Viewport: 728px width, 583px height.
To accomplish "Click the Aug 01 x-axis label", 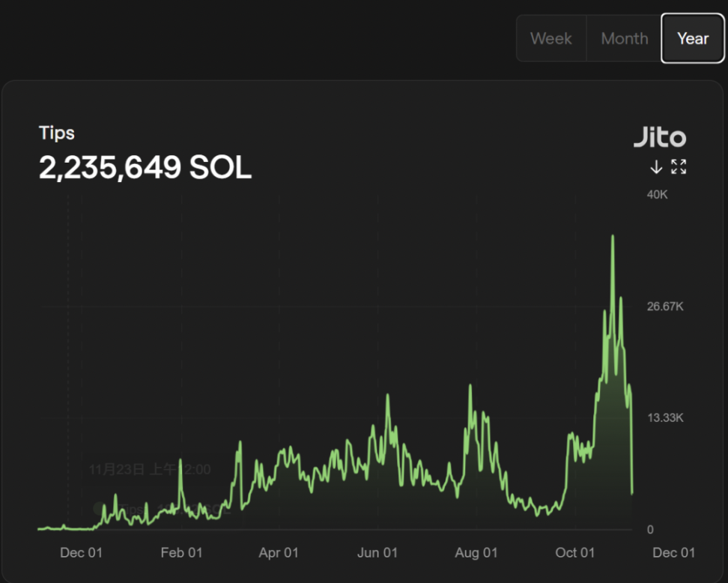I will (x=476, y=553).
